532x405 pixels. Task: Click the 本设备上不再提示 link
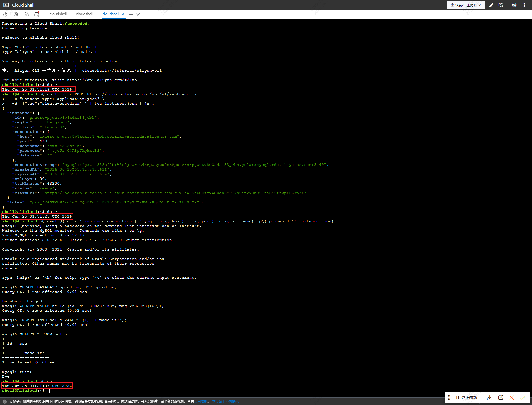[225, 401]
